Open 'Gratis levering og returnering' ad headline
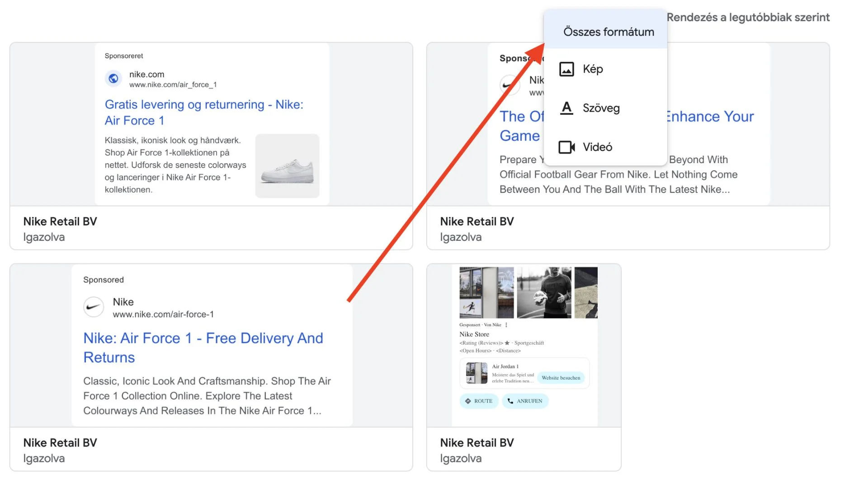 pyautogui.click(x=204, y=113)
